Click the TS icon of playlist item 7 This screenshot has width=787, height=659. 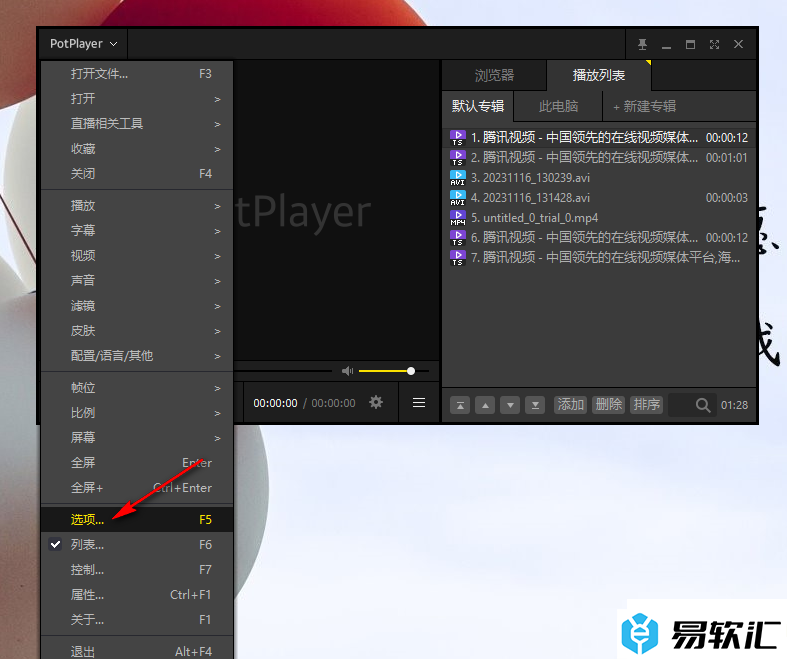click(x=457, y=257)
